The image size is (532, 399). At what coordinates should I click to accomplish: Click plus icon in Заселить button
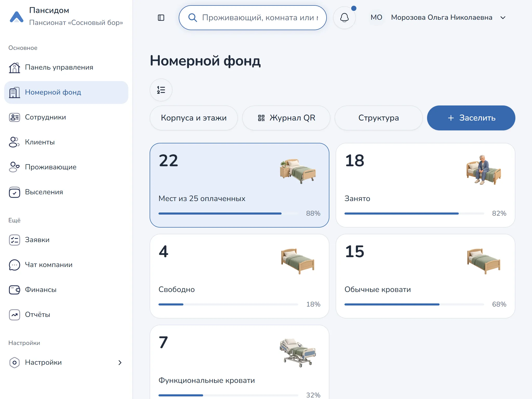(451, 118)
